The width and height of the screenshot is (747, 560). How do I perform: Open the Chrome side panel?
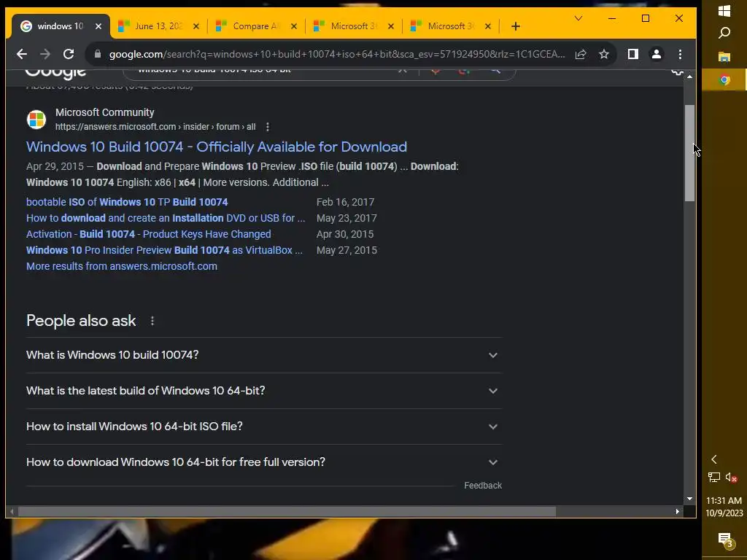[x=632, y=54]
